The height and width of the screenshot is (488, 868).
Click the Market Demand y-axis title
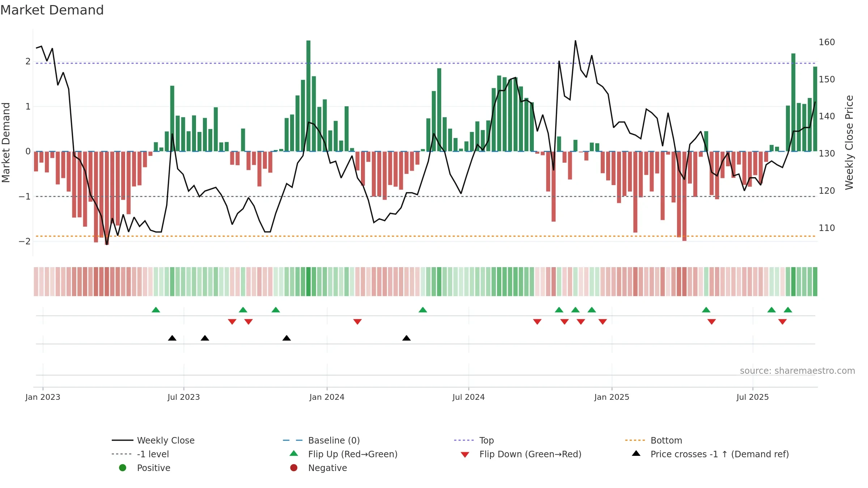[6, 142]
